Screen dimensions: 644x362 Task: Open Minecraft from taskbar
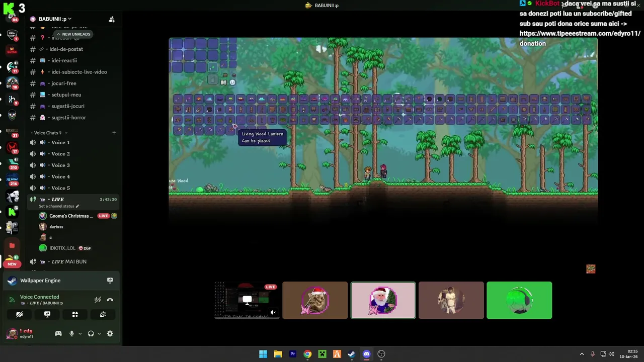click(322, 354)
